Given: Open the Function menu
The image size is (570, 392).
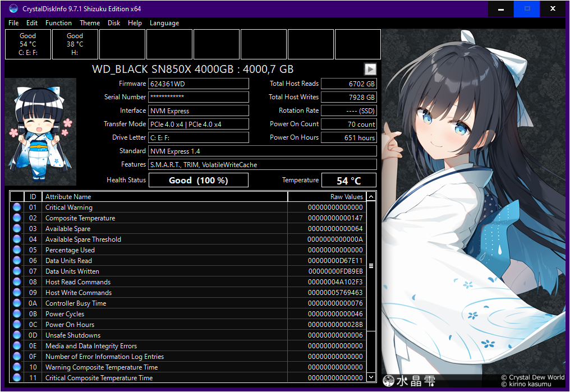Looking at the screenshot, I should point(58,23).
